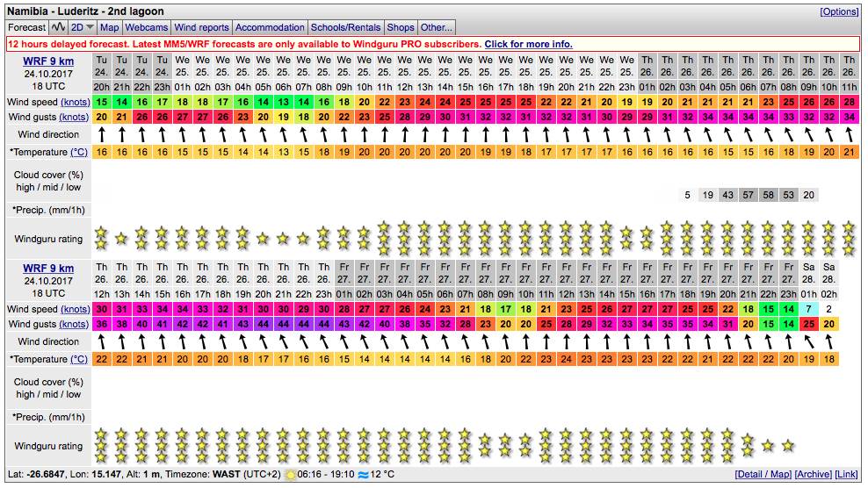Open the Archive link

813,475
